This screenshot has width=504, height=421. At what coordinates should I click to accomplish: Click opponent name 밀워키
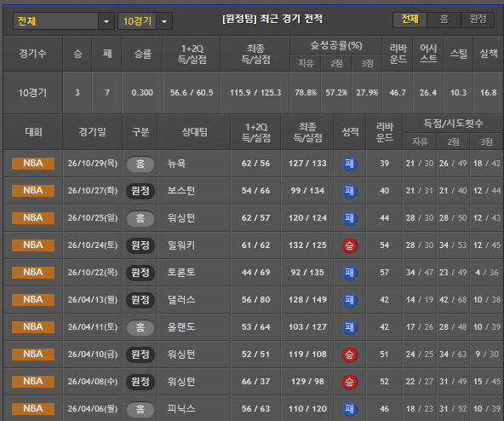(x=181, y=245)
